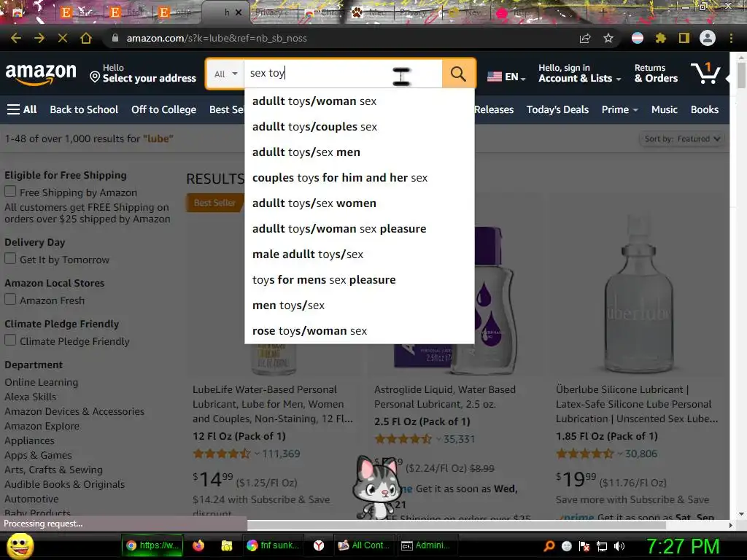This screenshot has height=560, width=747.
Task: Enable the Amazon Fresh filter
Action: (10, 300)
